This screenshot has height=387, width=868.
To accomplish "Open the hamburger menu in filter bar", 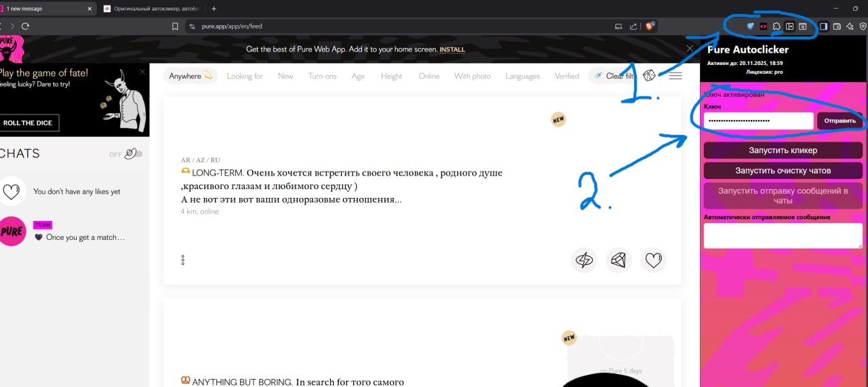I will pos(675,76).
